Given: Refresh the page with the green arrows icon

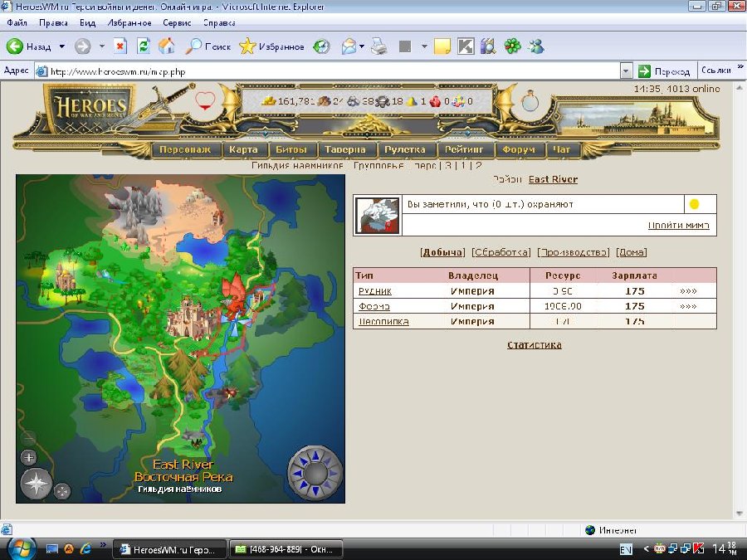Looking at the screenshot, I should click(143, 46).
